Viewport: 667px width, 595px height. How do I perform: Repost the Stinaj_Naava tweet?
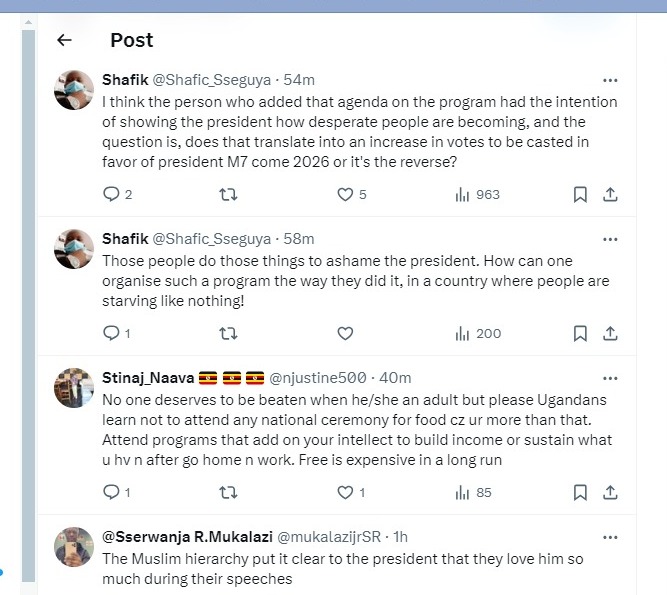228,492
